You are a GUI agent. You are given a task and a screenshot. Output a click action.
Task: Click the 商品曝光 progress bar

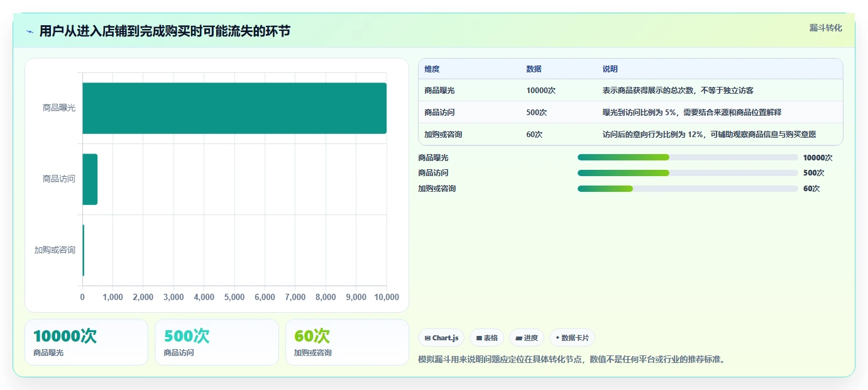click(x=688, y=157)
